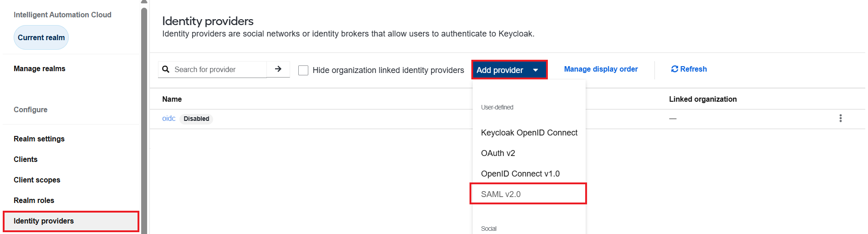Open the oidc provider link
The image size is (868, 234).
[168, 119]
